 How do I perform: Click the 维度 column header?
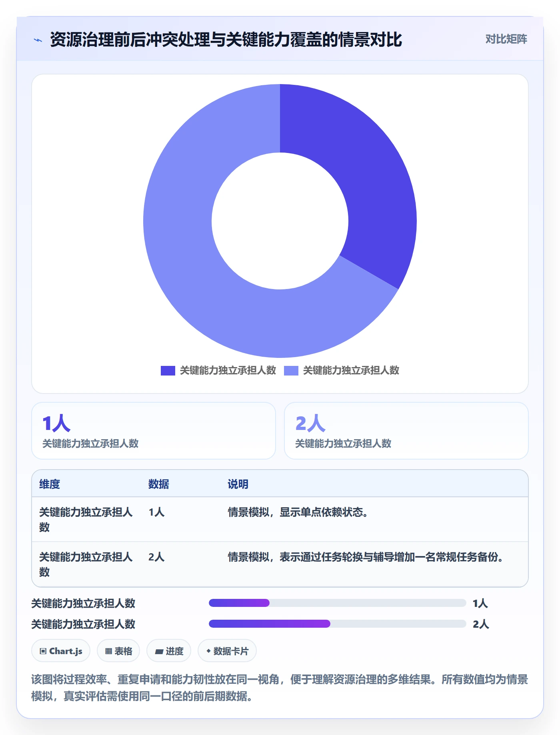coord(50,484)
